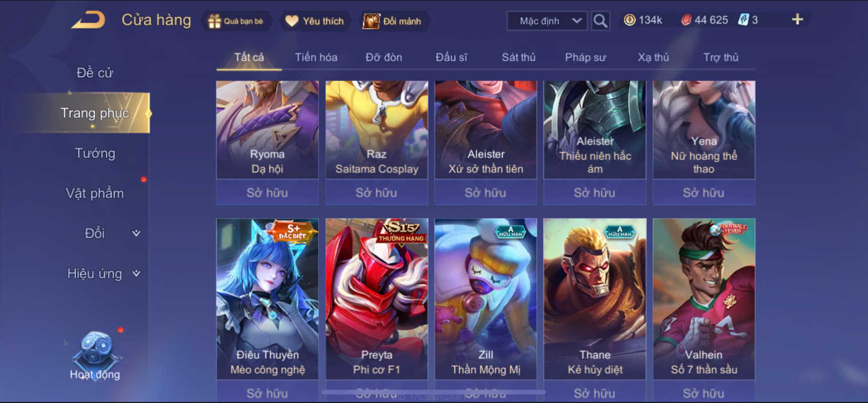This screenshot has width=868, height=403.
Task: Switch to the Pháp sư tab
Action: (x=585, y=57)
